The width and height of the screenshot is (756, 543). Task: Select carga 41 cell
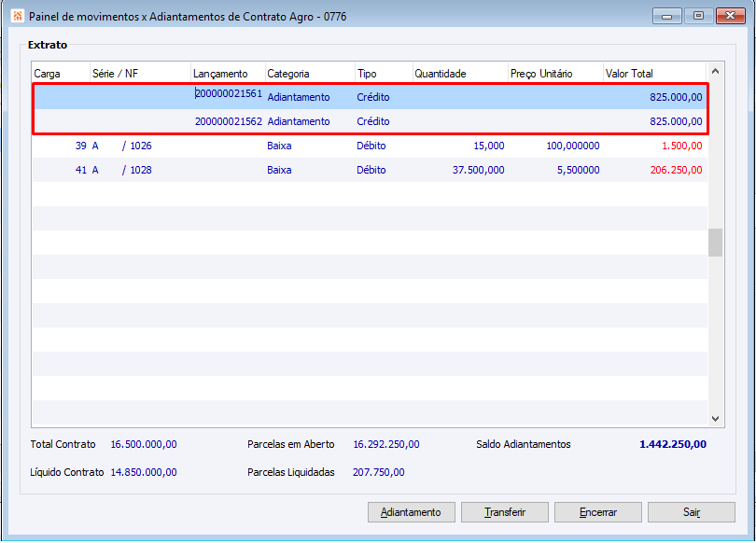(x=81, y=170)
